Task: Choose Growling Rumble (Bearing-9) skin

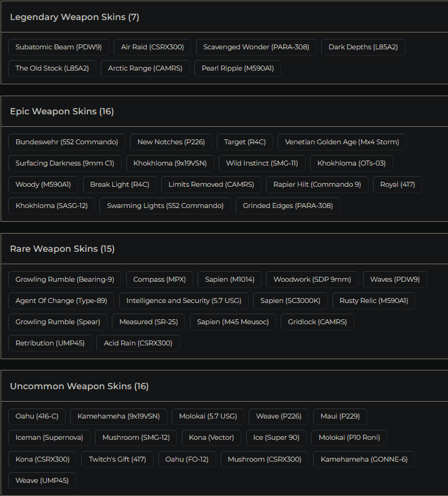Action: 65,279
